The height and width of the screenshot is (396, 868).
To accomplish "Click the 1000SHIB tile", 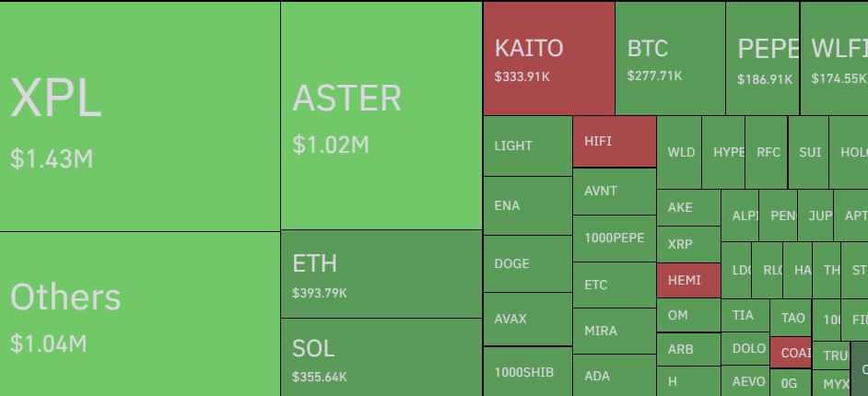I will (527, 372).
